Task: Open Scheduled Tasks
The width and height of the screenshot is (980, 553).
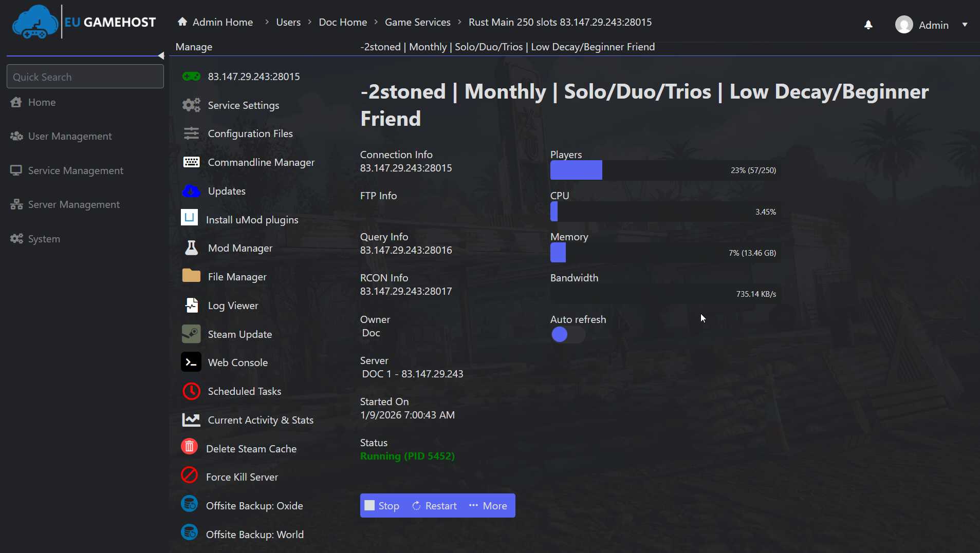Action: pos(245,391)
